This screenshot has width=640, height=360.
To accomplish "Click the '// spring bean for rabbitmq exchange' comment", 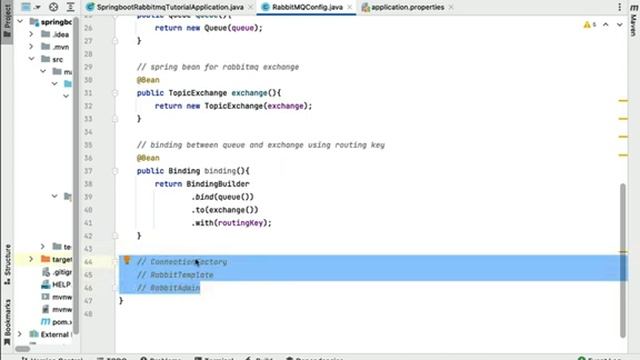I will [x=218, y=67].
